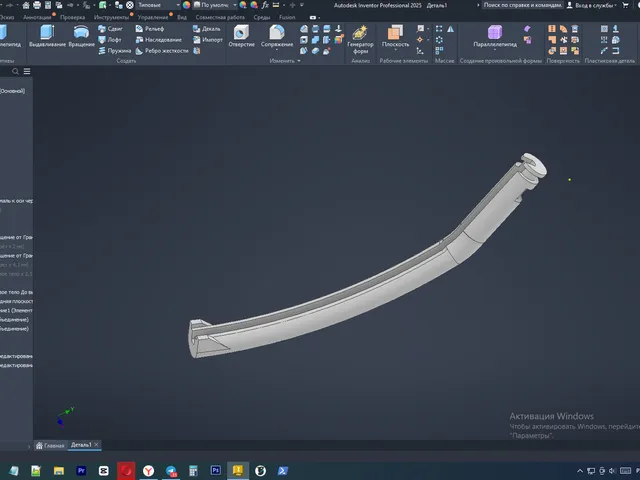Select the Ребро жесткости (Rib) tool
Viewport: 640px width, 480px height.
pos(162,51)
